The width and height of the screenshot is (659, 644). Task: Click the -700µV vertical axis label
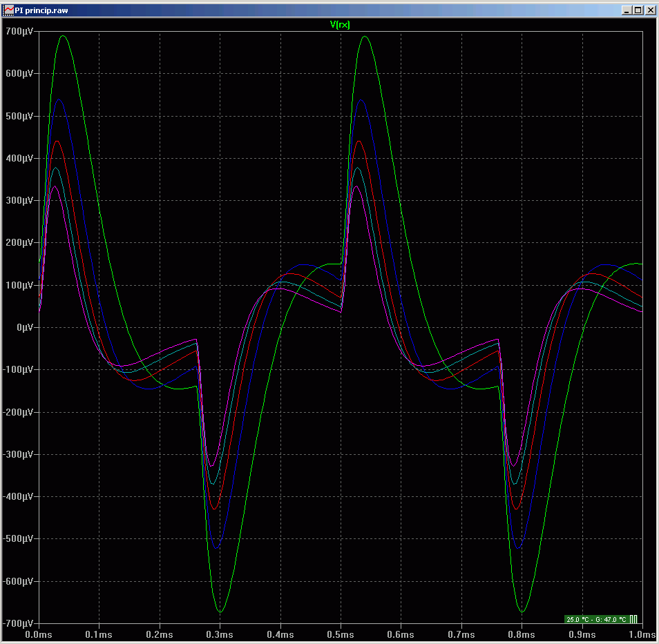[18, 623]
